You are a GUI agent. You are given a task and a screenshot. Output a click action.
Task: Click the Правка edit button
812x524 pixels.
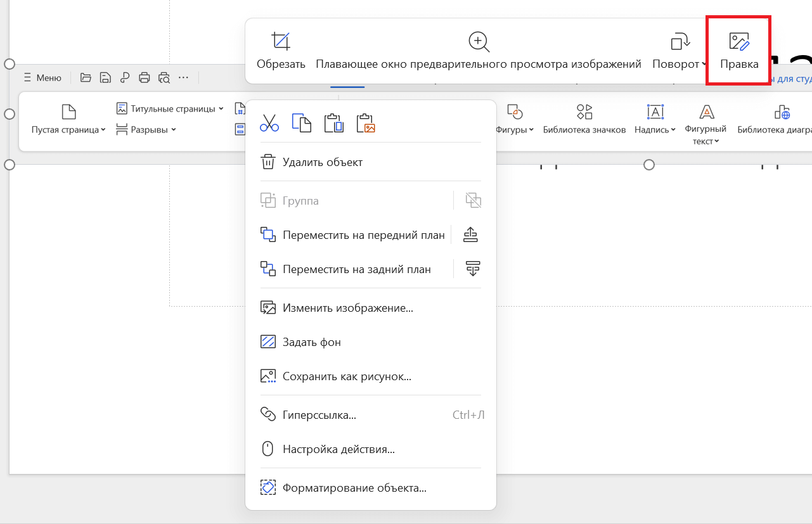click(x=738, y=50)
